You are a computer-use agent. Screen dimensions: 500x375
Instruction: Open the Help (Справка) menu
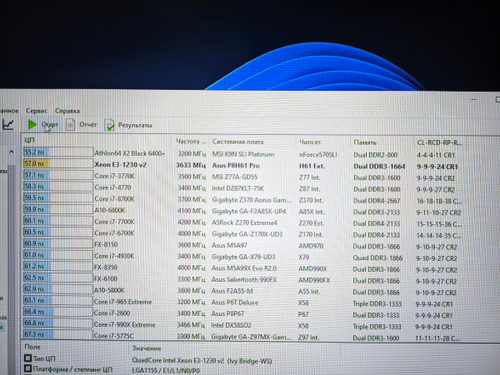click(67, 111)
